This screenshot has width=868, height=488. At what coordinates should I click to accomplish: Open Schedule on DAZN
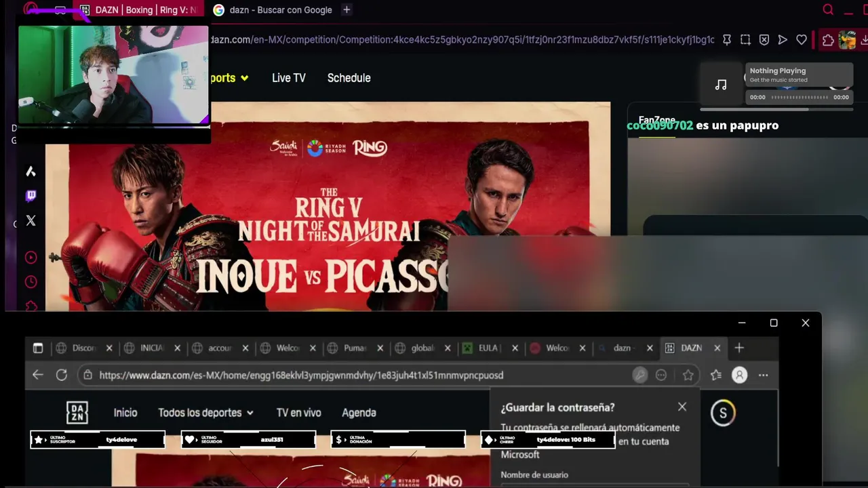pyautogui.click(x=349, y=78)
